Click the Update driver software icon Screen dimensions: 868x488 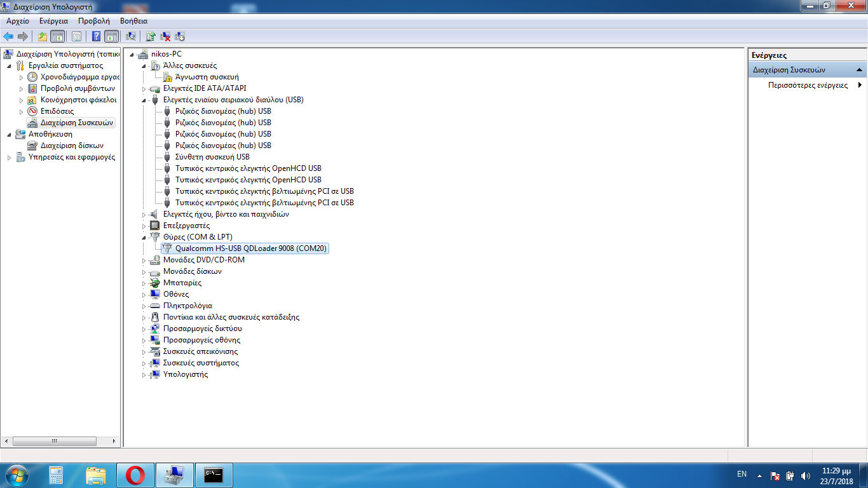tap(151, 36)
